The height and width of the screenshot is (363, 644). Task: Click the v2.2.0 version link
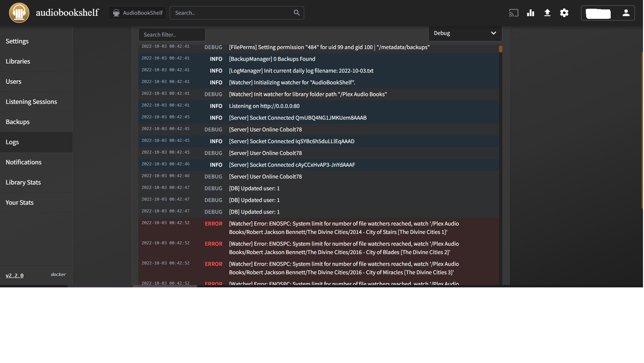(x=14, y=276)
